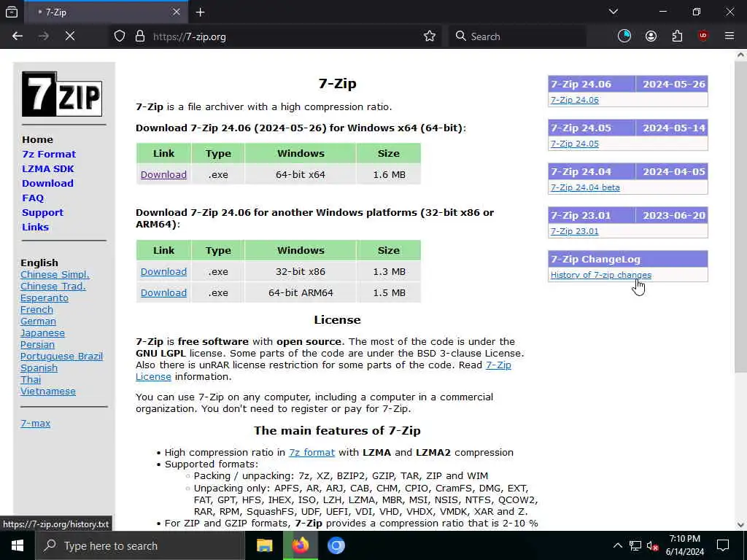Open the FAQ sidebar link

click(33, 198)
